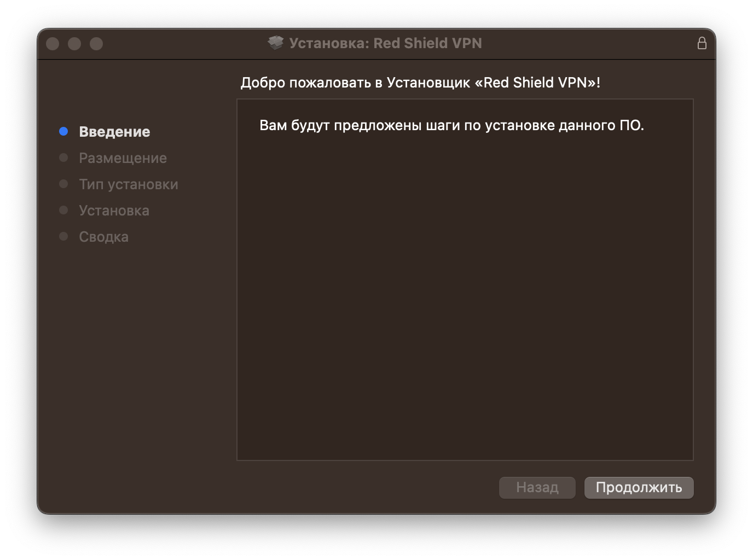Select the Тип установки step label
Viewport: 753px width, 560px height.
click(129, 184)
